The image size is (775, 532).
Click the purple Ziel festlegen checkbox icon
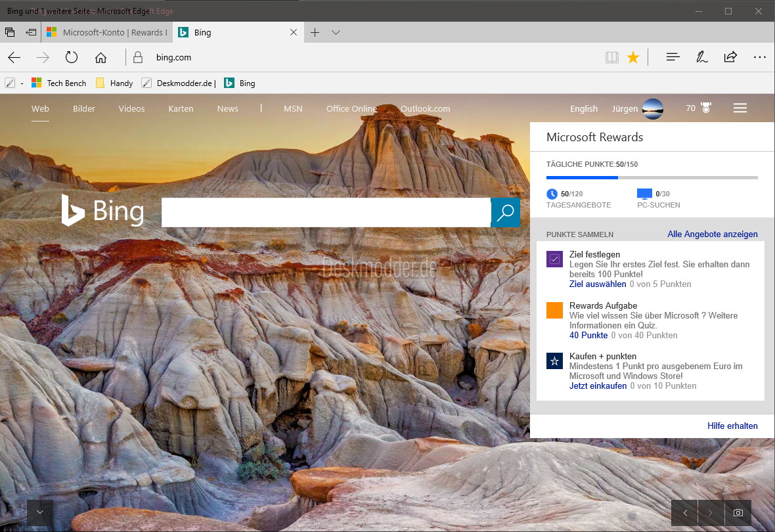(554, 259)
